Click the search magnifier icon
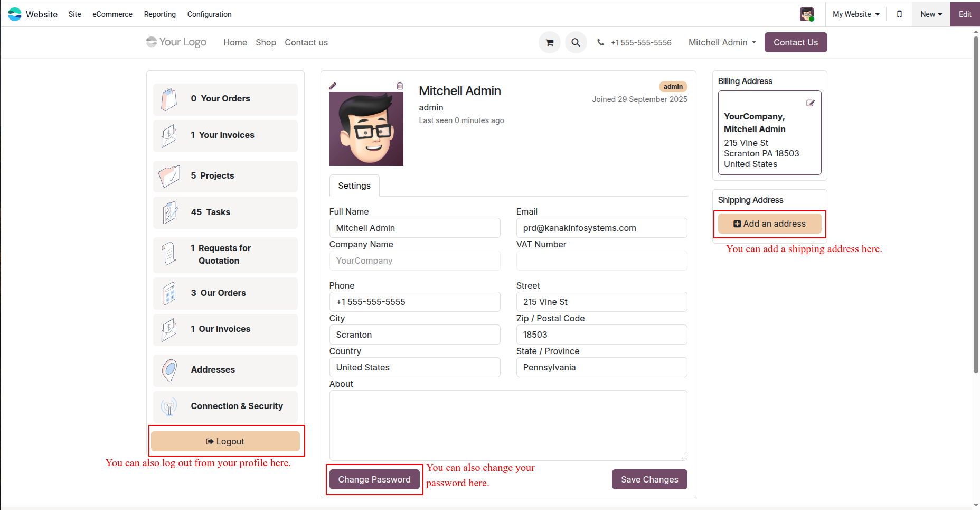980x510 pixels. (x=576, y=42)
